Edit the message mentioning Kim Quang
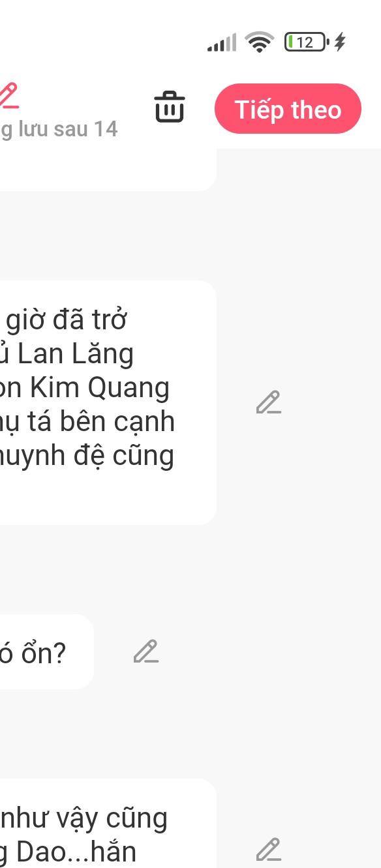The image size is (381, 868). (268, 402)
